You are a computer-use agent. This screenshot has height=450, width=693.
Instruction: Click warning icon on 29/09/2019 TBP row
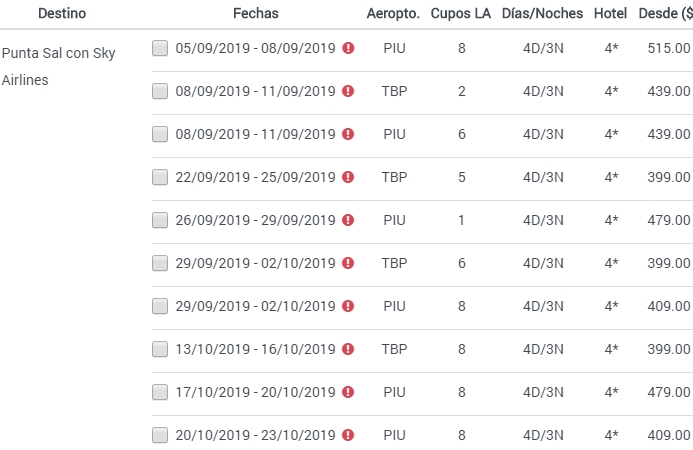click(x=348, y=263)
